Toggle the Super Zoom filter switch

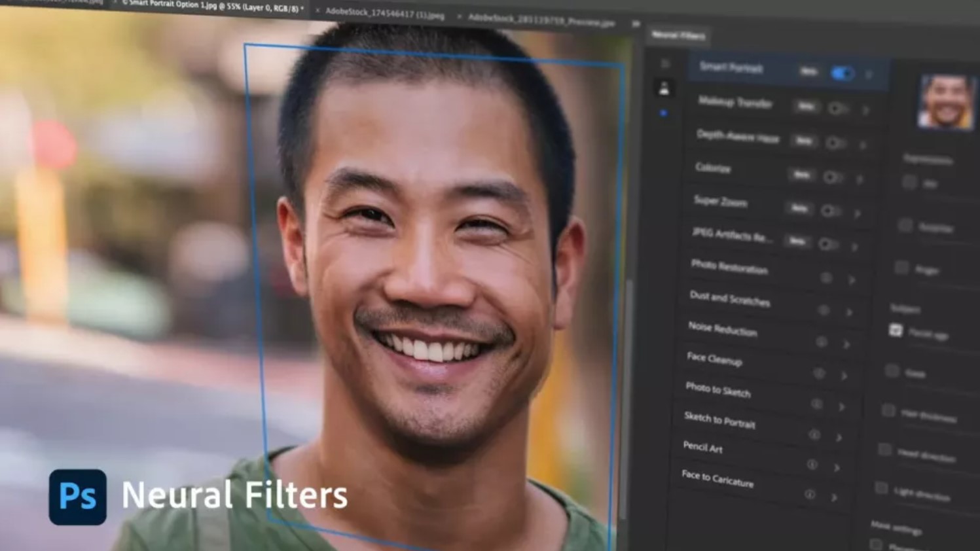[829, 210]
